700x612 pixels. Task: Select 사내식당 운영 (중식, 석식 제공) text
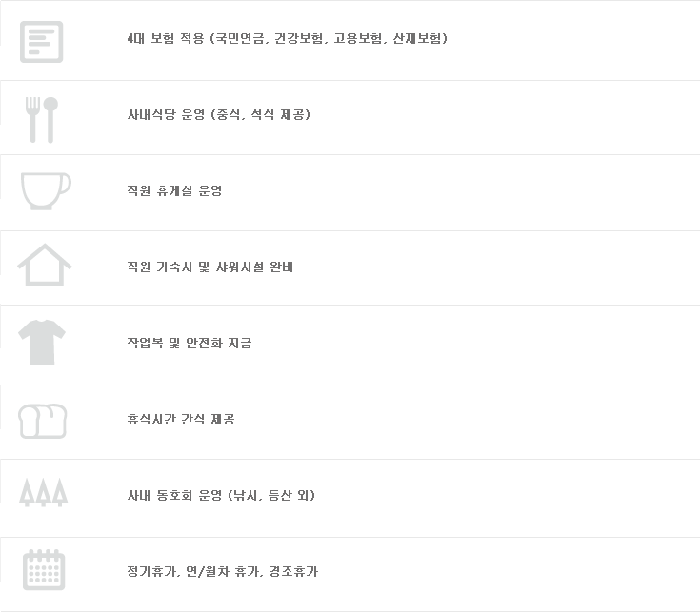219,114
